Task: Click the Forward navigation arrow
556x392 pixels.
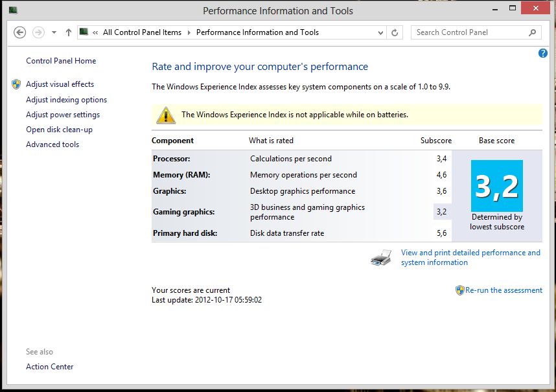Action: pos(38,32)
